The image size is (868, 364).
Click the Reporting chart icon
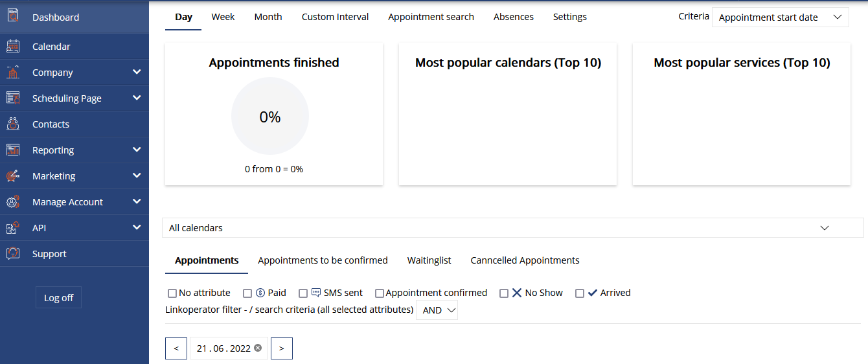pyautogui.click(x=13, y=150)
